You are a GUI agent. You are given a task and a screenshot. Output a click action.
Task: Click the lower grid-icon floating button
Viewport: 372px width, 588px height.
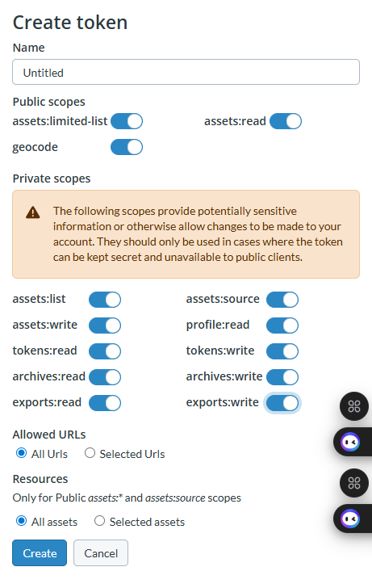pyautogui.click(x=354, y=483)
